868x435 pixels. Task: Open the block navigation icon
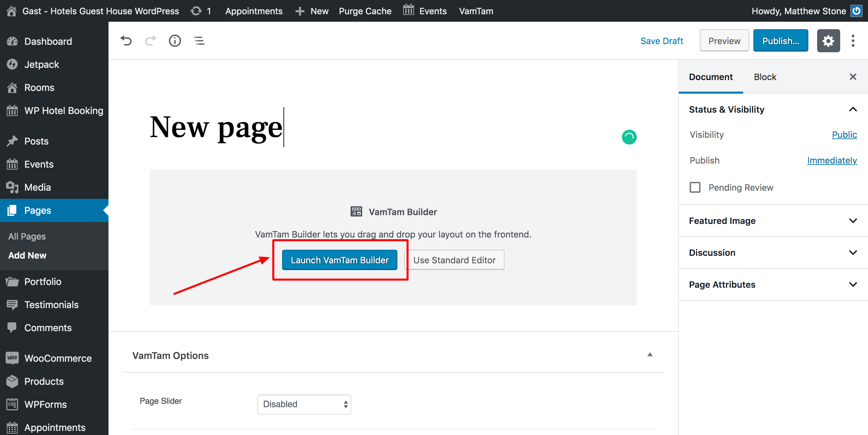pyautogui.click(x=199, y=41)
